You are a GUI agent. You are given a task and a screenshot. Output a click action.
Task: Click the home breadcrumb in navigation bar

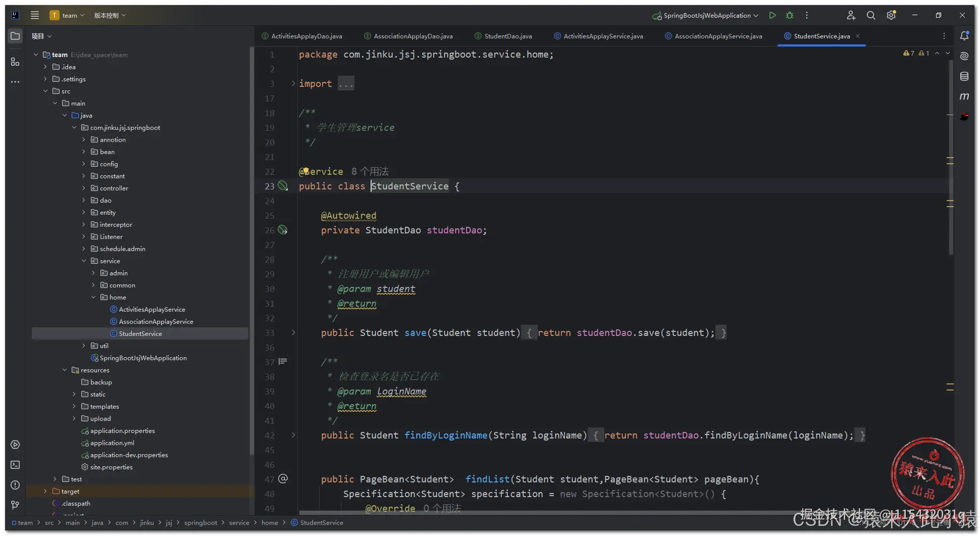pyautogui.click(x=270, y=522)
